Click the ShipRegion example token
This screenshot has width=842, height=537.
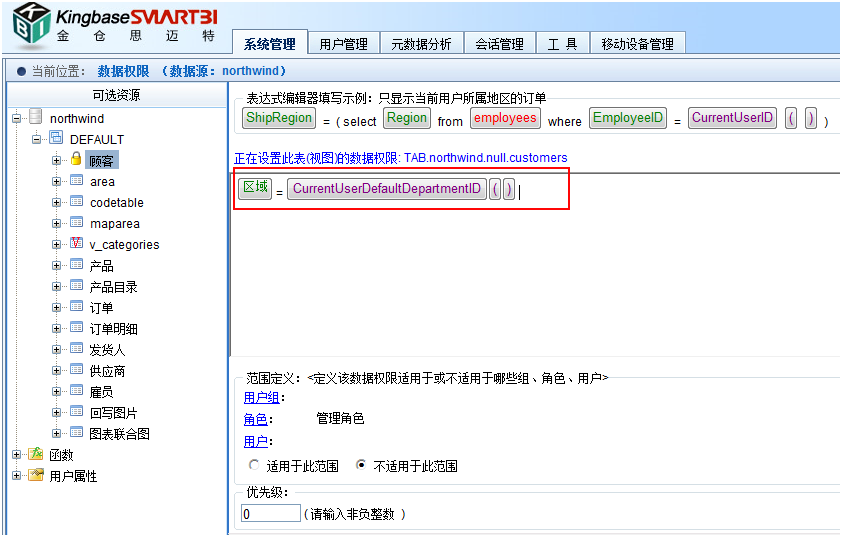(279, 118)
